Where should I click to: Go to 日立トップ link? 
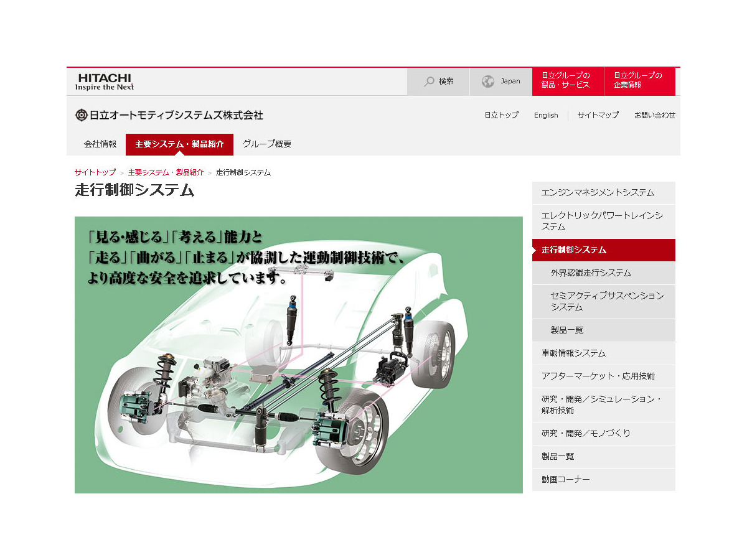click(x=501, y=115)
